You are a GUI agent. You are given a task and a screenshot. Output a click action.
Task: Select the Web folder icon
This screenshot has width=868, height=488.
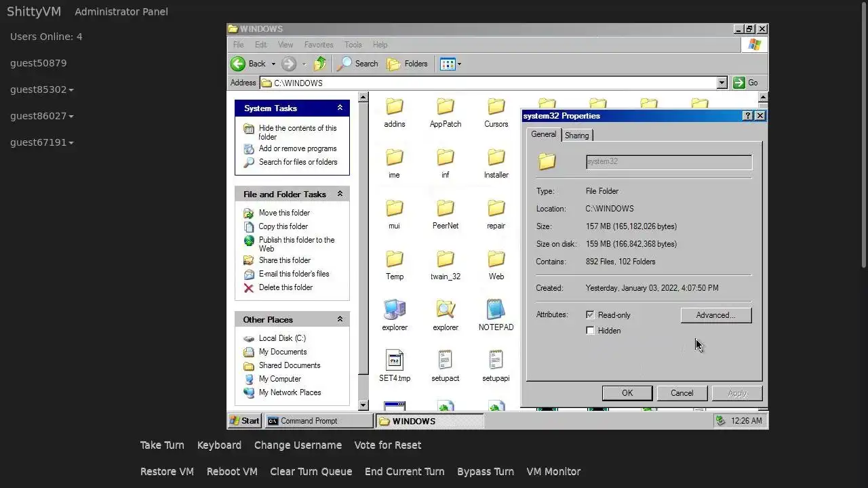pyautogui.click(x=496, y=259)
